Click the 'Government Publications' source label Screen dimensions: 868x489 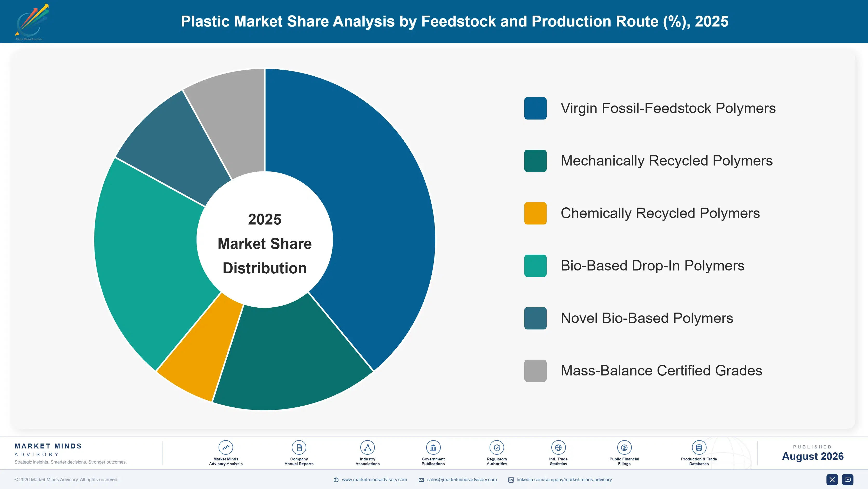point(433,461)
